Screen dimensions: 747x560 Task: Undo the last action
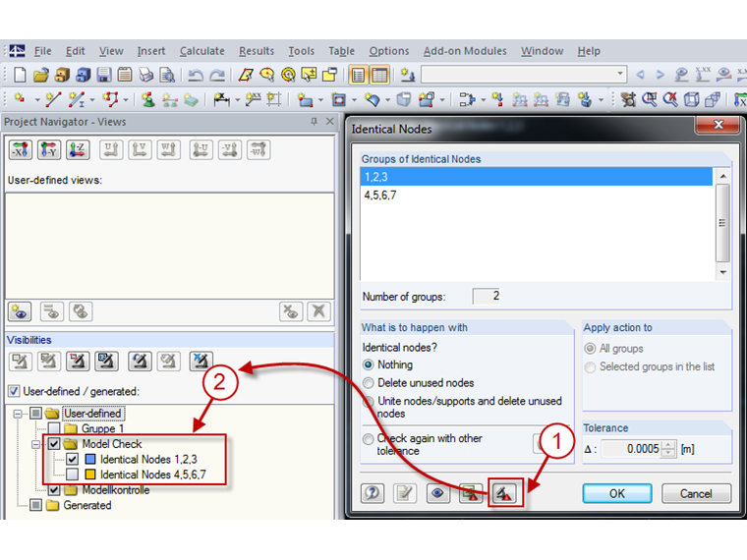(x=196, y=75)
